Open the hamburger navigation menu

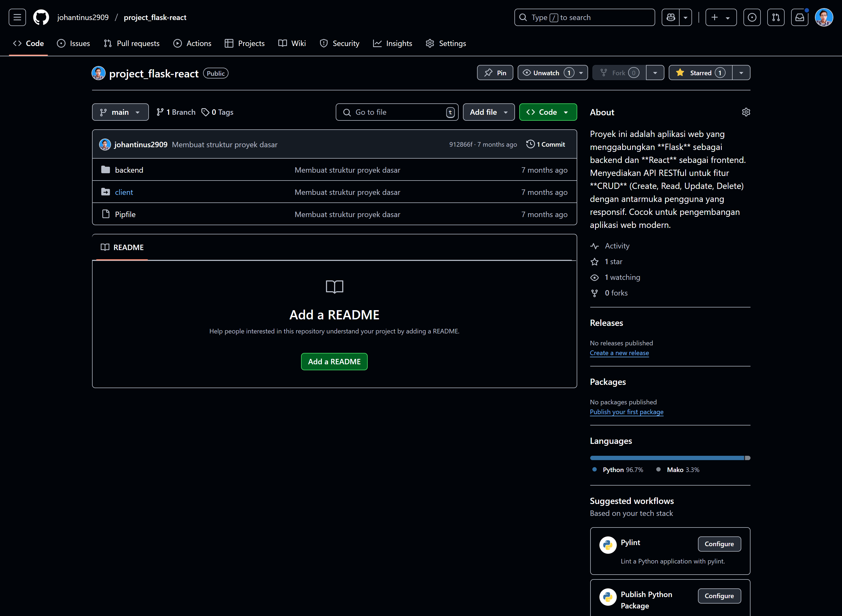[17, 17]
